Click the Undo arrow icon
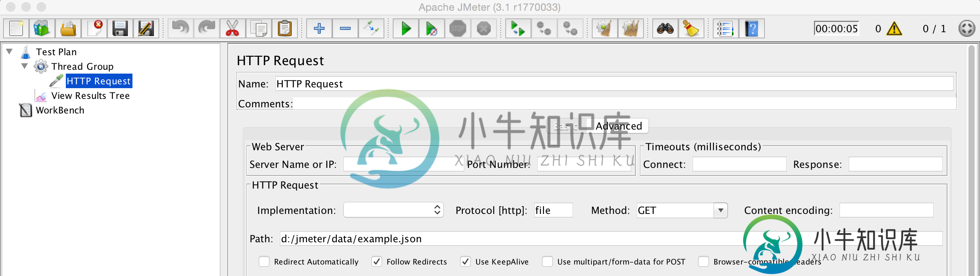 pos(181,29)
